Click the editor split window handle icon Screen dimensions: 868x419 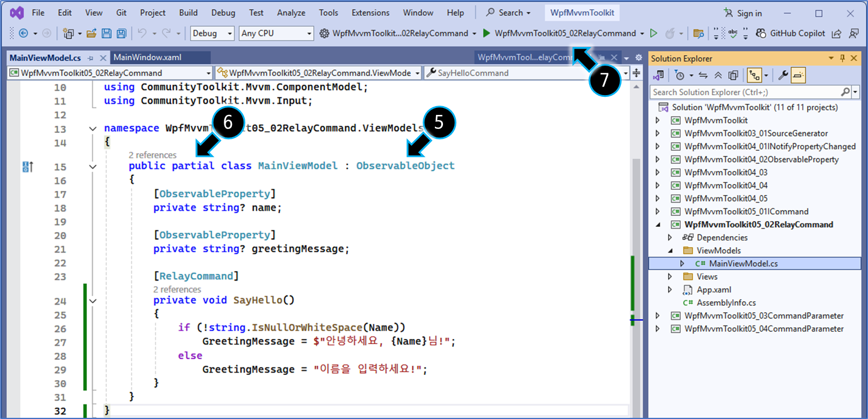tap(636, 73)
